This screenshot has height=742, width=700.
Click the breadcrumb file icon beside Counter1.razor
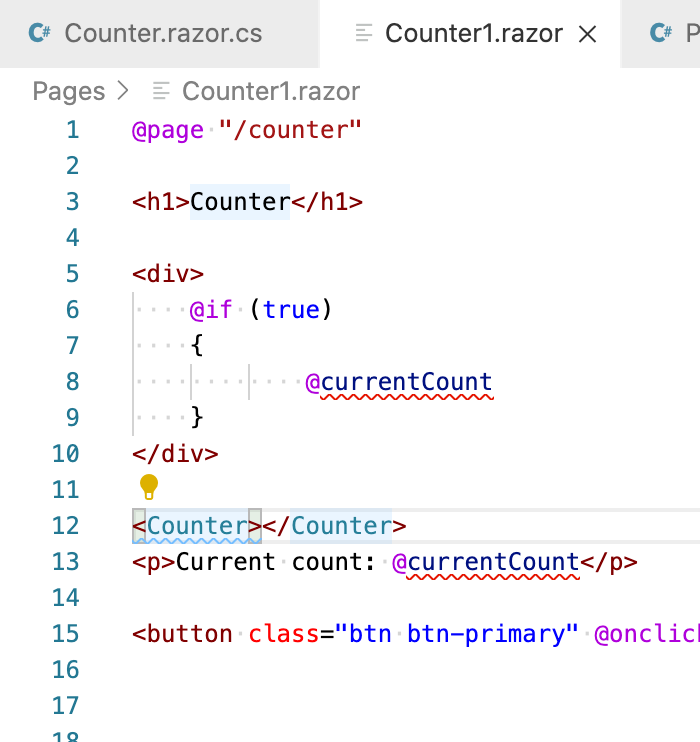coord(161,91)
